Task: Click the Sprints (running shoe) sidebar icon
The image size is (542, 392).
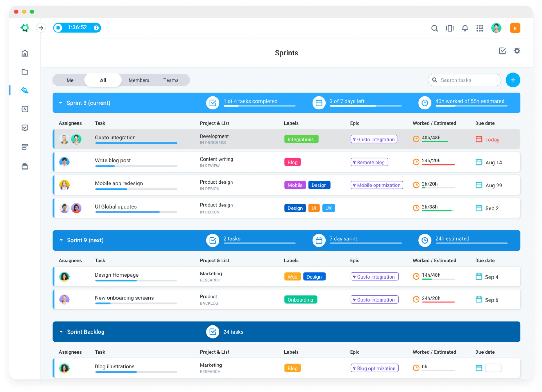Action: point(25,90)
